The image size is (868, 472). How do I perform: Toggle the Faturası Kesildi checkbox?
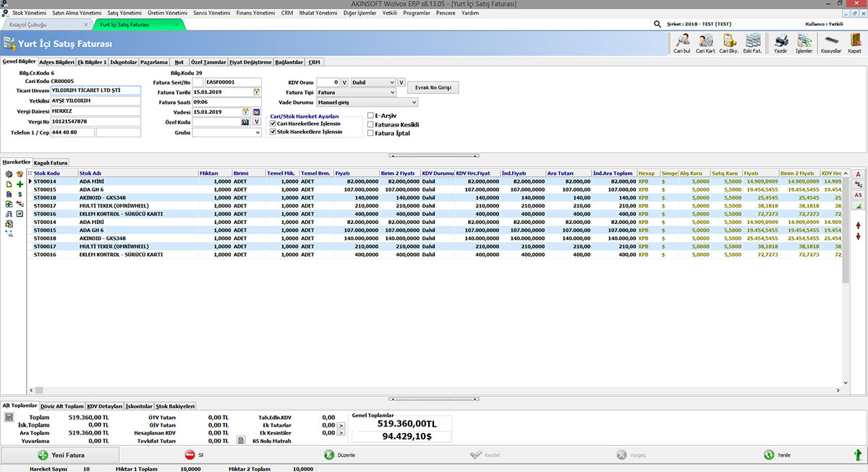[x=371, y=124]
